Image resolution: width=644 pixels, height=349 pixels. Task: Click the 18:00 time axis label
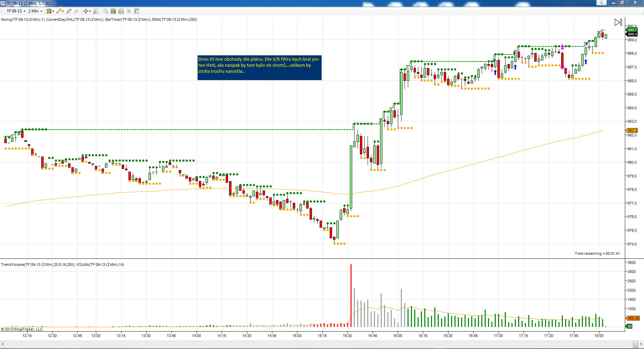(599, 336)
